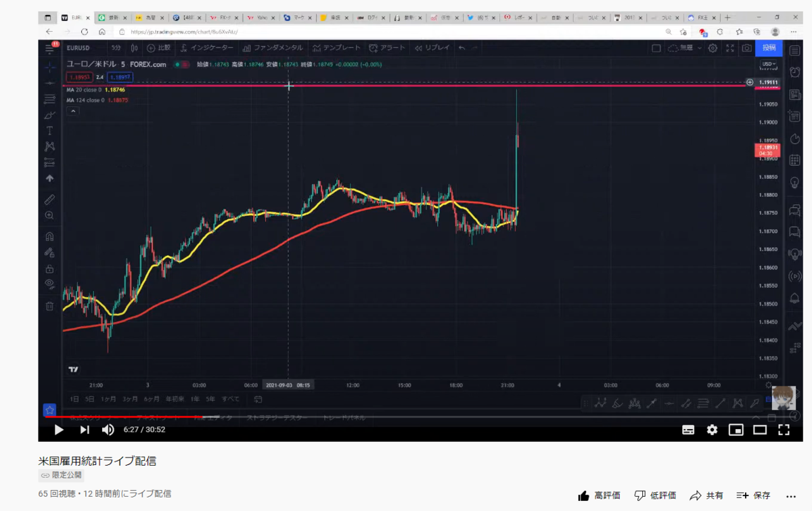The image size is (812, 511).
Task: Open the ストラテジーテスター tab
Action: tap(276, 418)
